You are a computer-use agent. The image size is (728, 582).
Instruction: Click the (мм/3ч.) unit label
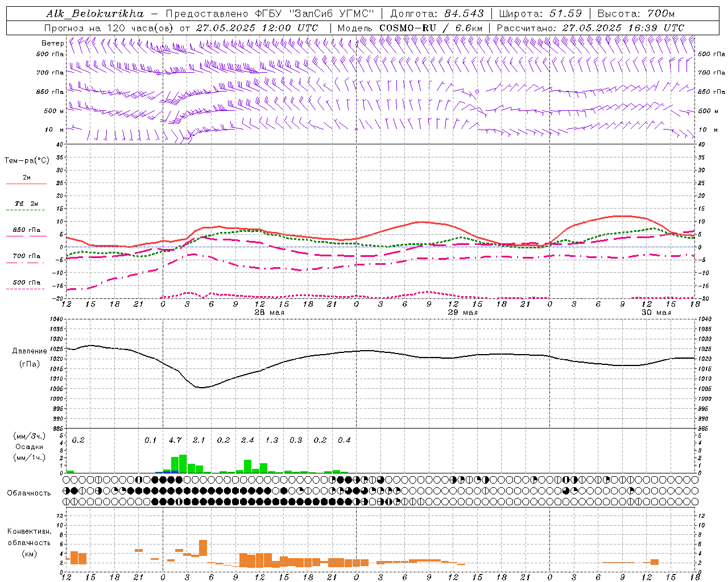[29, 436]
